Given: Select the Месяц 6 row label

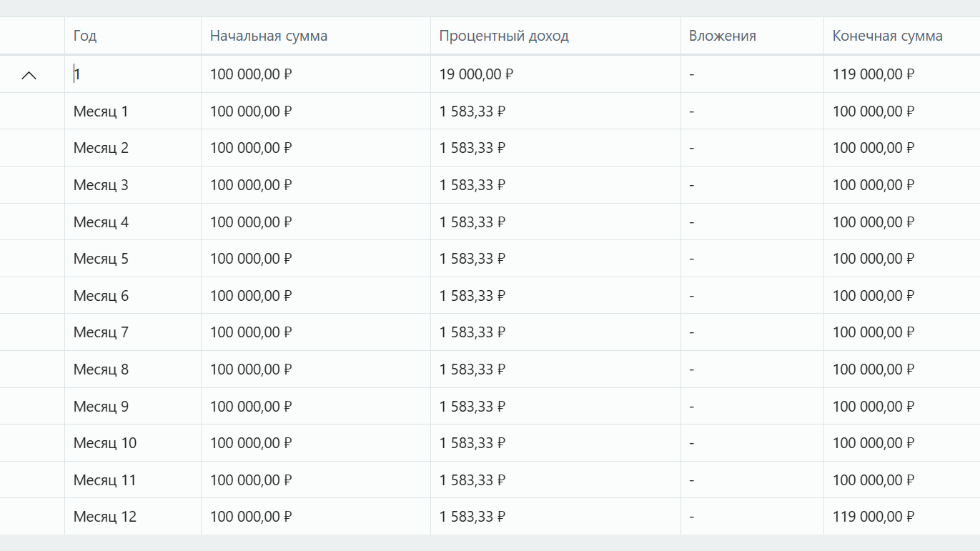Looking at the screenshot, I should click(x=101, y=296).
